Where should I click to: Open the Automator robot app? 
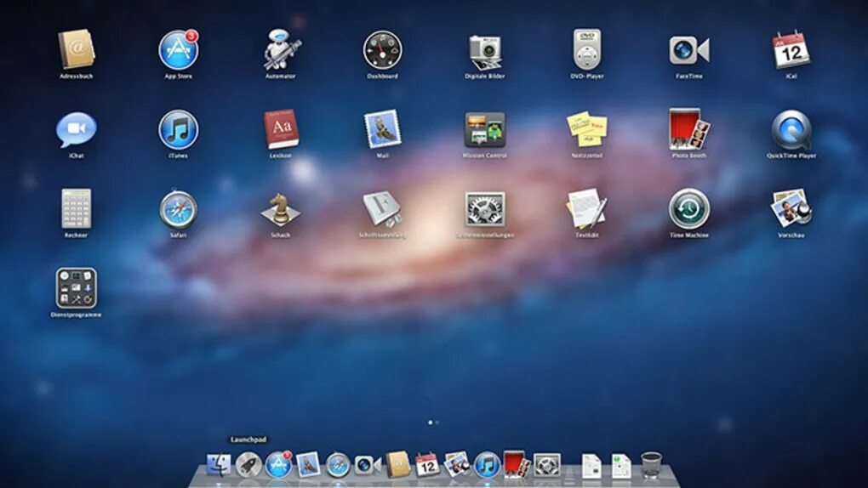point(281,50)
